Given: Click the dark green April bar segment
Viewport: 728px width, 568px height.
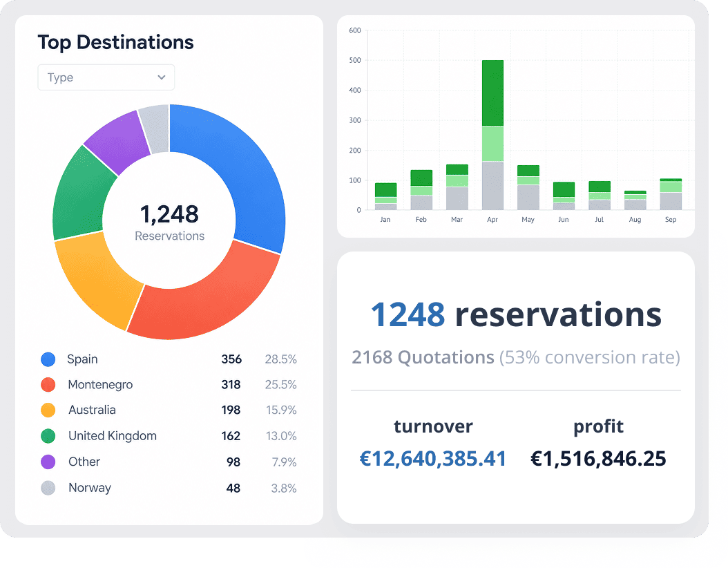Looking at the screenshot, I should (492, 93).
